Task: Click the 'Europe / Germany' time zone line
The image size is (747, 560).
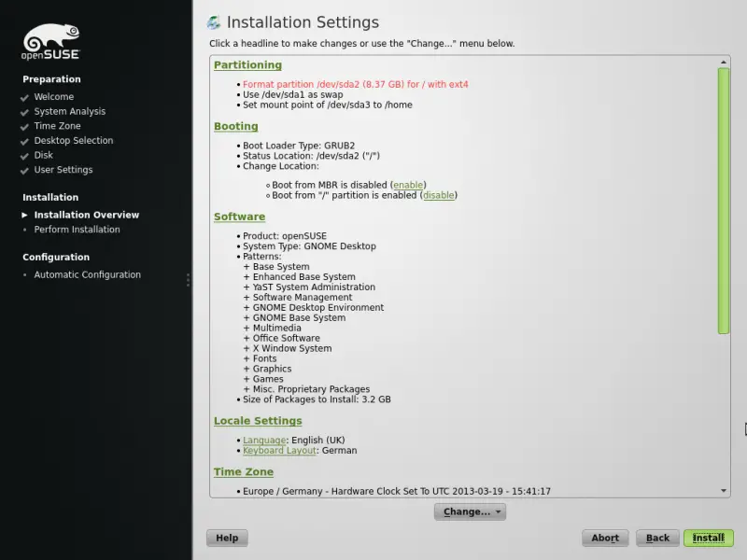Action: pyautogui.click(x=396, y=492)
